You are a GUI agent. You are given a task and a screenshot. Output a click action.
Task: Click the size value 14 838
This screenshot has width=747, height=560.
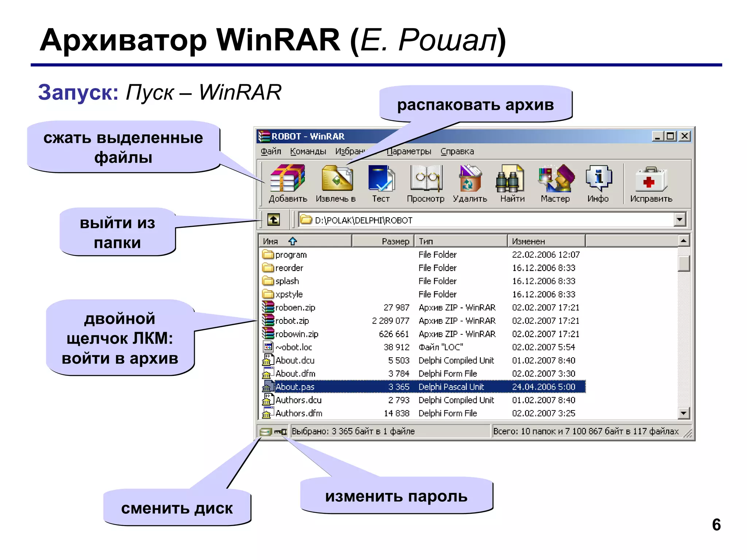coord(396,413)
